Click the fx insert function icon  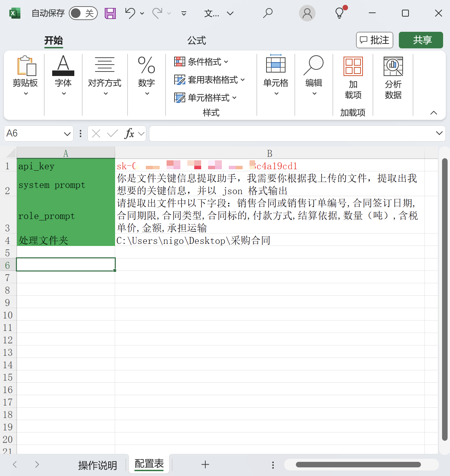(x=129, y=133)
